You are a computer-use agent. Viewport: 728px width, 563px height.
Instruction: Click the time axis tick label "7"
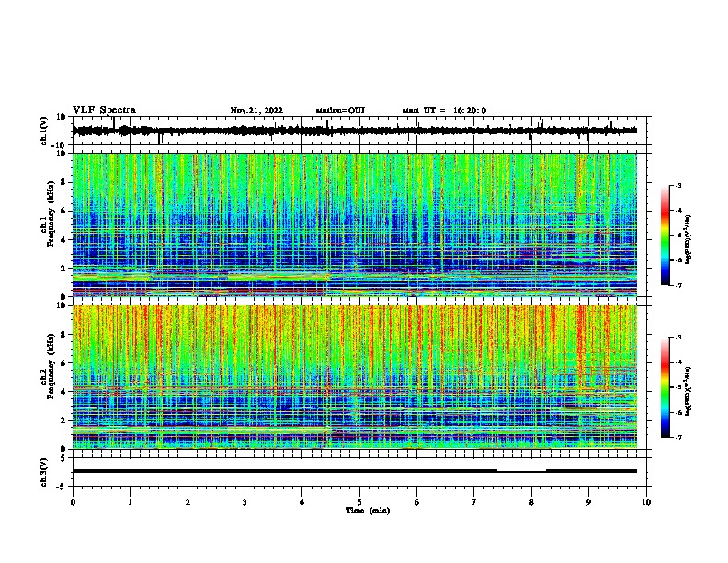[x=474, y=502]
